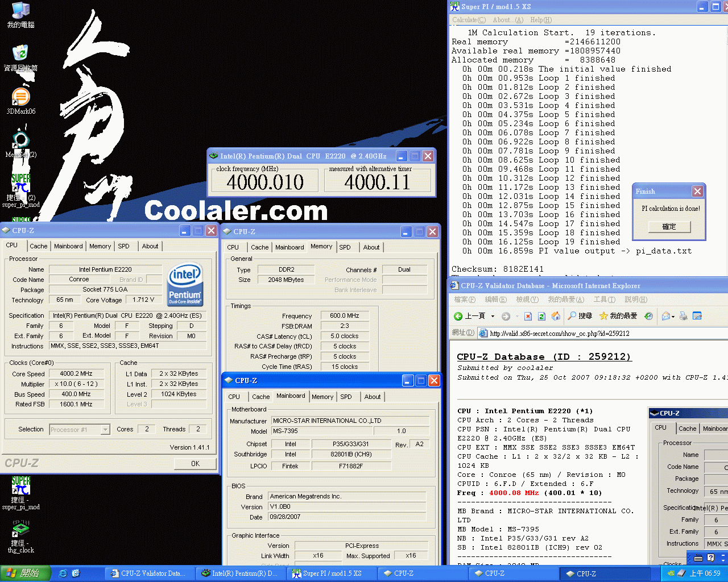Click the IE Stop page icon
This screenshot has height=582, width=728.
tap(528, 316)
